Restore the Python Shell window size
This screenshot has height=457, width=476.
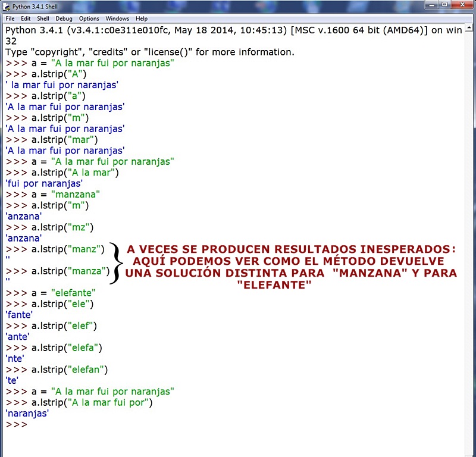[446, 6]
